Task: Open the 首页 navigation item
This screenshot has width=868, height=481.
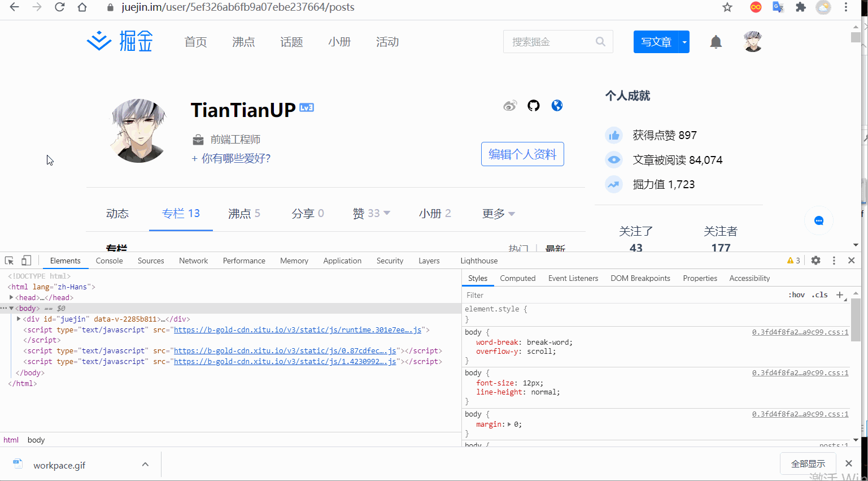Action: pos(195,42)
